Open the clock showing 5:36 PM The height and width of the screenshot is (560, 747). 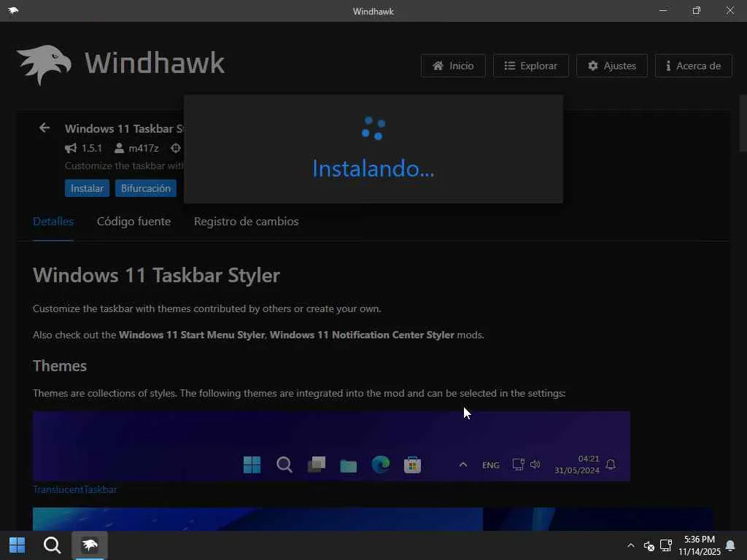(x=700, y=545)
